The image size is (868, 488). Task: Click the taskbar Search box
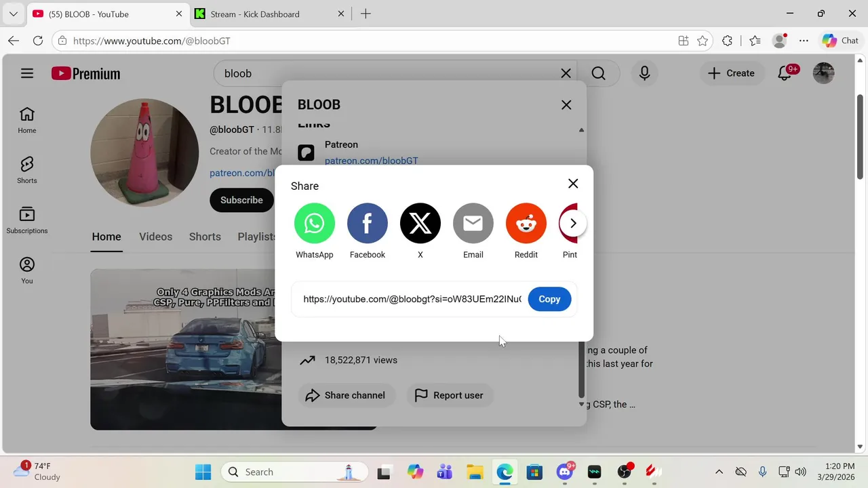[295, 472]
